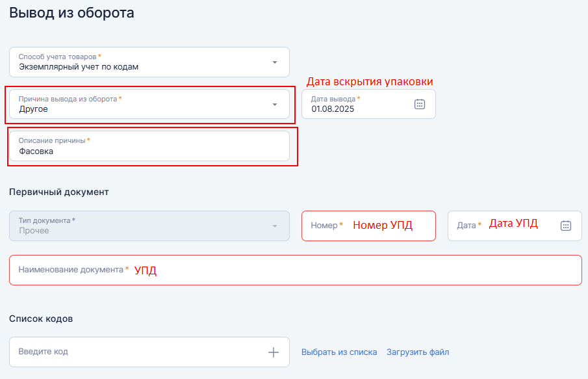Click the Вывод из оборота page heading
588x379 pixels.
[x=71, y=12]
